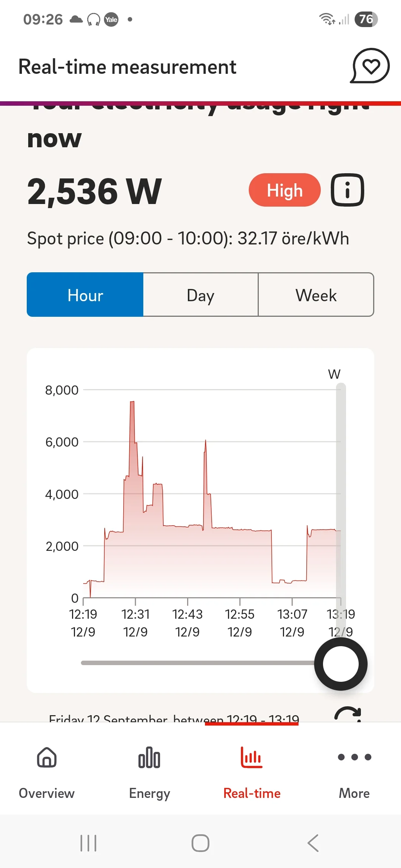Screen dimensions: 401x868
Task: Tap the Android home button
Action: tap(200, 843)
